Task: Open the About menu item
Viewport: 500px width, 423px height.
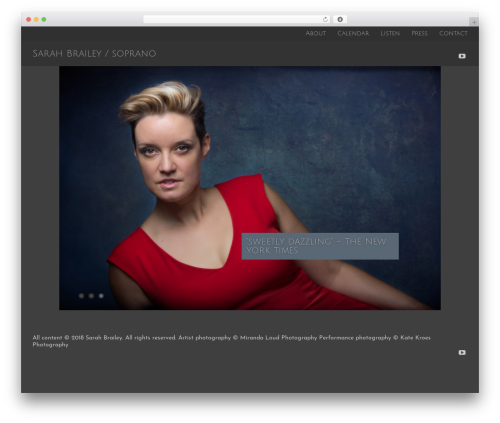Action: [x=316, y=34]
